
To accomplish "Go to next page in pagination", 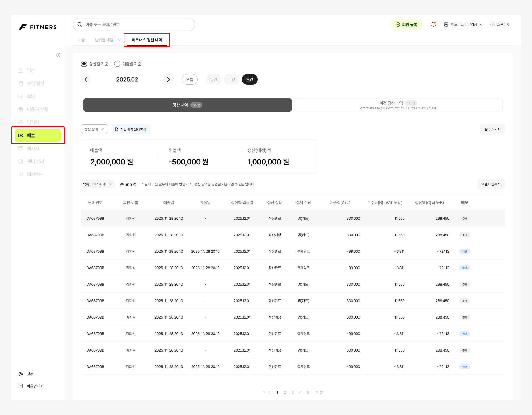I will click(316, 392).
